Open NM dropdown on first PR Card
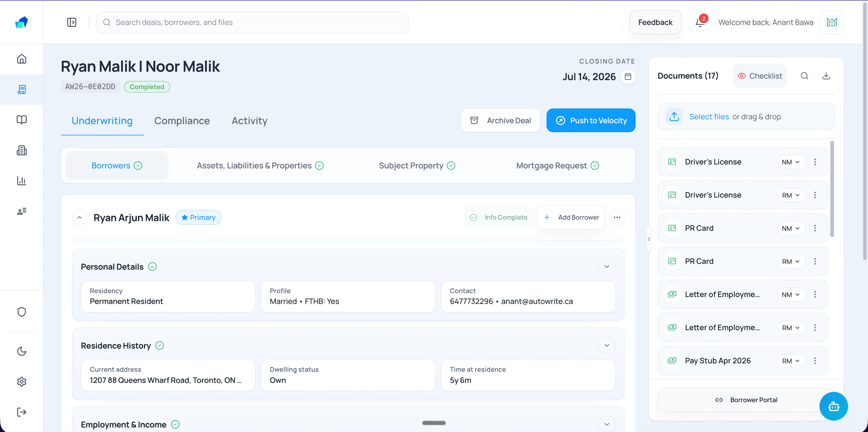The width and height of the screenshot is (868, 432). pos(791,228)
